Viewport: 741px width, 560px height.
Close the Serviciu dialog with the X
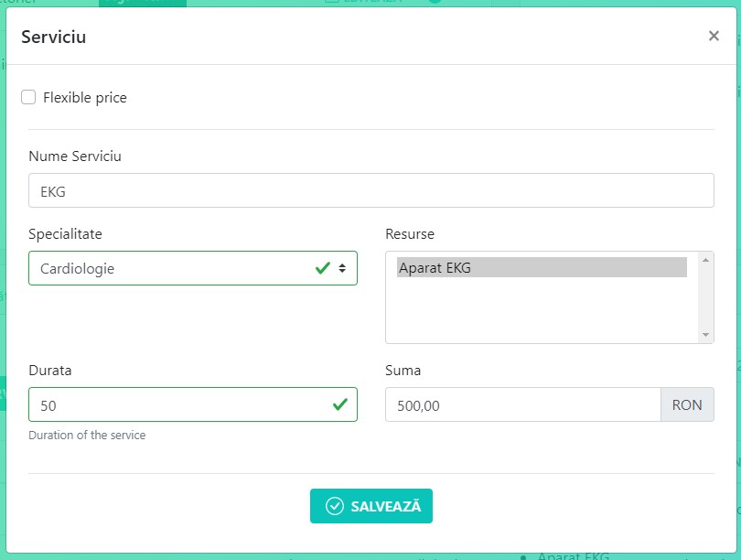point(714,37)
